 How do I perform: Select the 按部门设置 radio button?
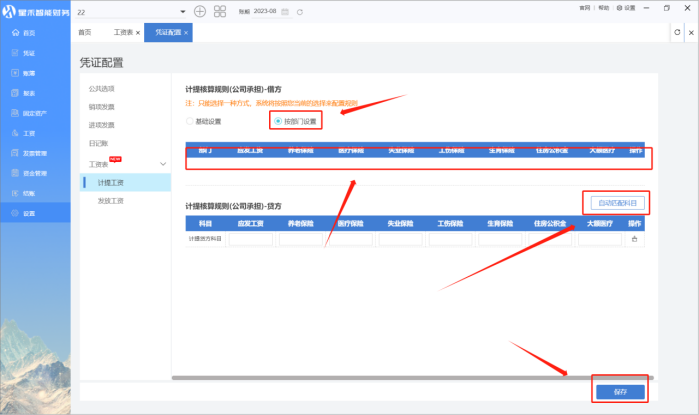click(277, 121)
